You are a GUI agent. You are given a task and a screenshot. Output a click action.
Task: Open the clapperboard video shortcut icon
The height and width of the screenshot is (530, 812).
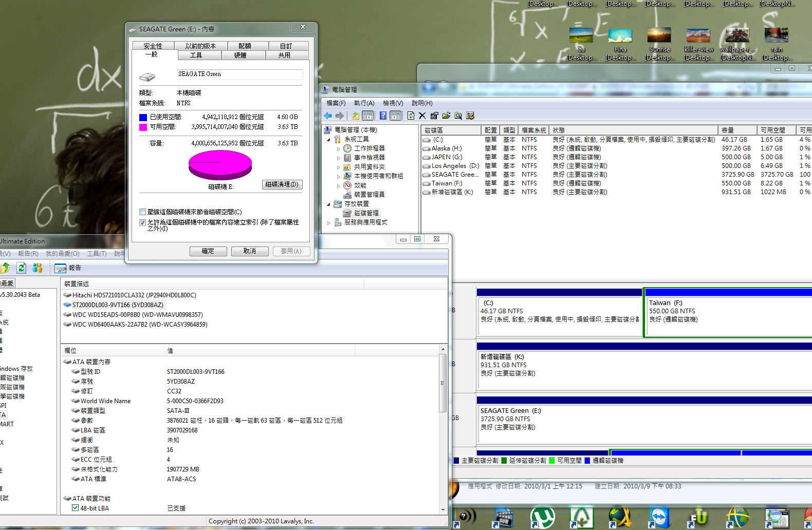tap(504, 517)
